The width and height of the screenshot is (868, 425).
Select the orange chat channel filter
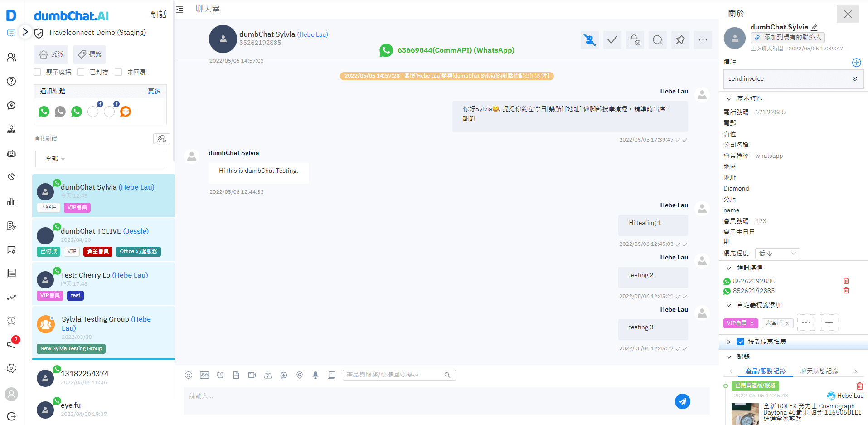pos(126,112)
